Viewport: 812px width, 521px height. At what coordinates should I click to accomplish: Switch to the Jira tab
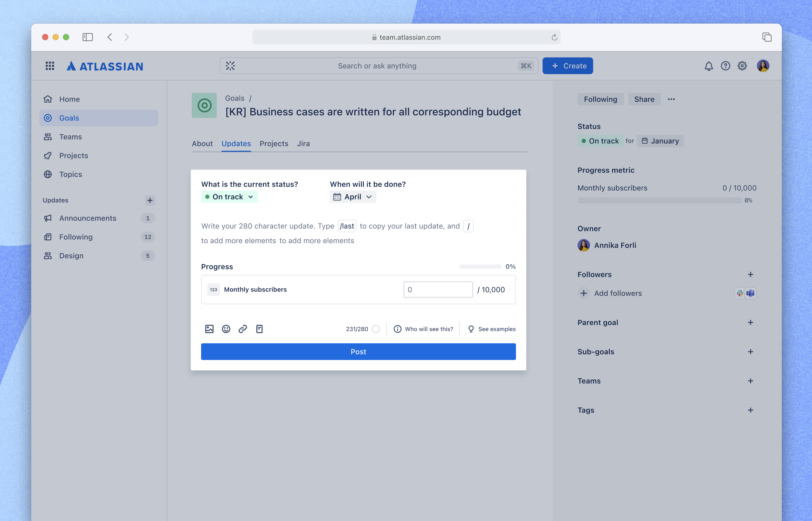point(303,144)
